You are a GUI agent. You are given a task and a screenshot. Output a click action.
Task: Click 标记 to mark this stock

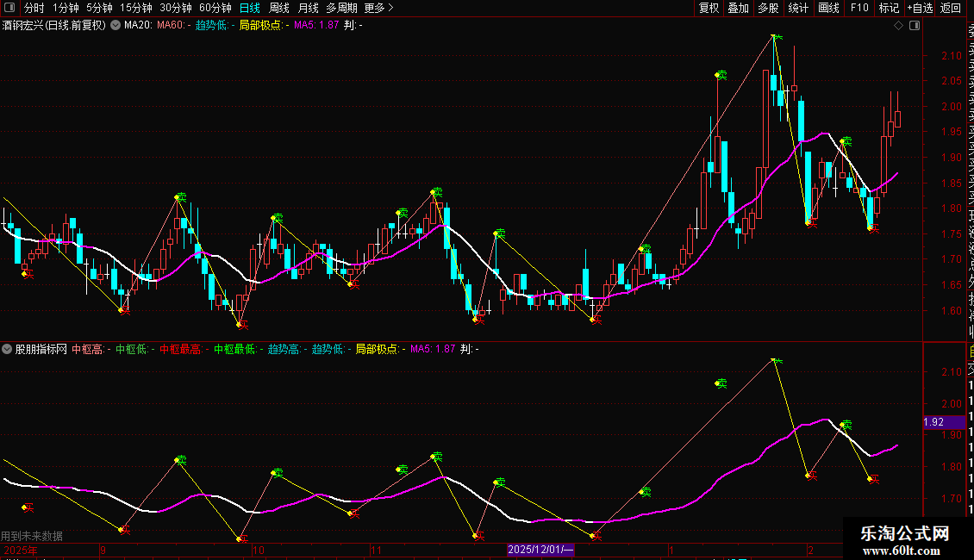click(888, 8)
